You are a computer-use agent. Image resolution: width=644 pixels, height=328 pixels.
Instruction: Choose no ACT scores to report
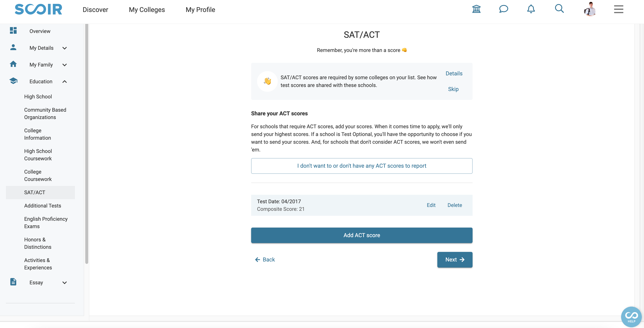[x=361, y=166]
